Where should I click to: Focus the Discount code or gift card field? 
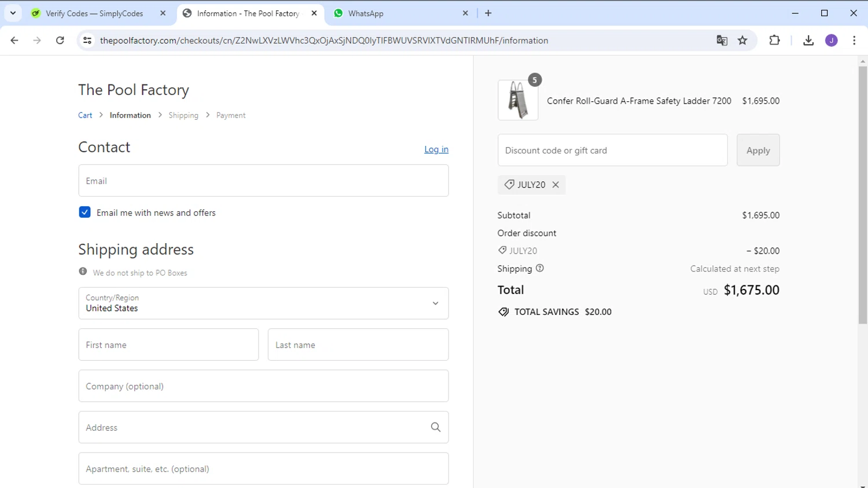click(x=612, y=151)
